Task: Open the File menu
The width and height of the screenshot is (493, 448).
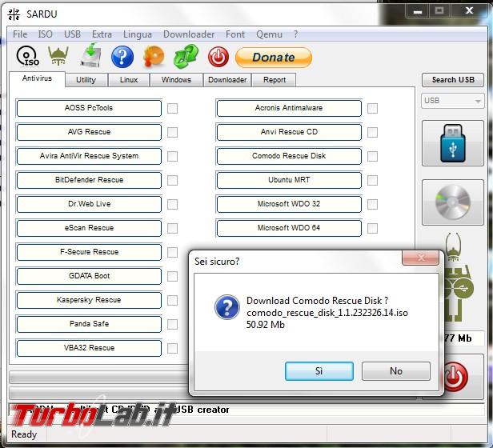Action: point(20,34)
